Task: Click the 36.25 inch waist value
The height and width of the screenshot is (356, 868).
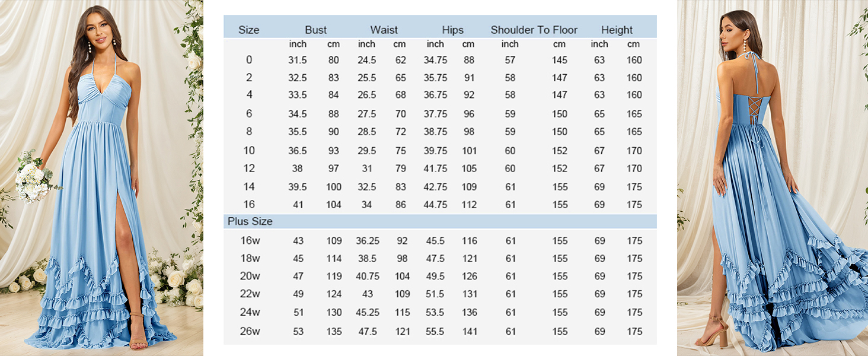Action: pyautogui.click(x=368, y=241)
